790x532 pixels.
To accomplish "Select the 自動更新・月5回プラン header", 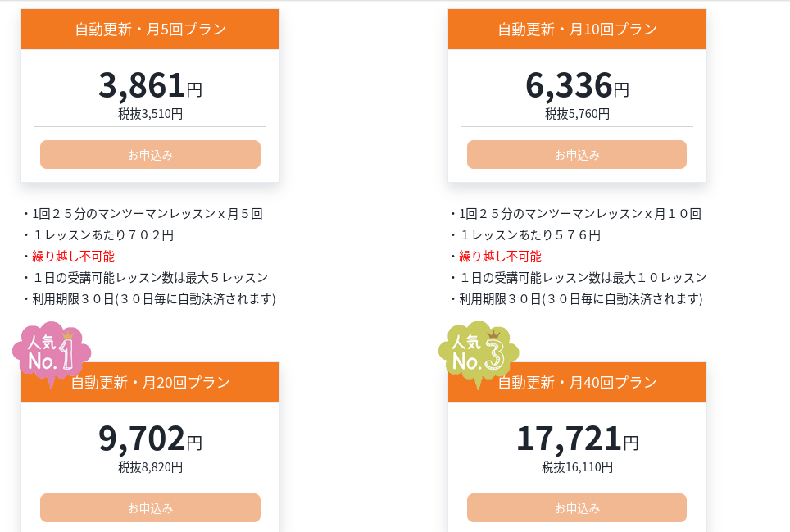I will point(150,30).
